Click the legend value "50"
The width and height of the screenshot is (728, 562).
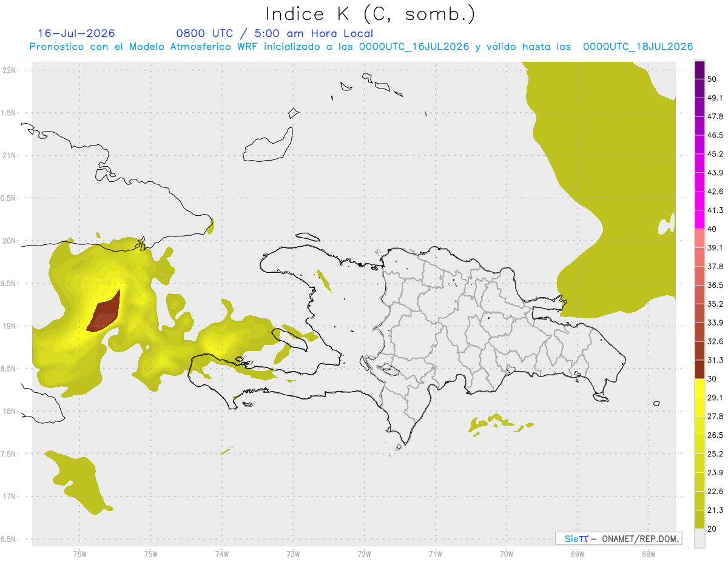click(712, 79)
